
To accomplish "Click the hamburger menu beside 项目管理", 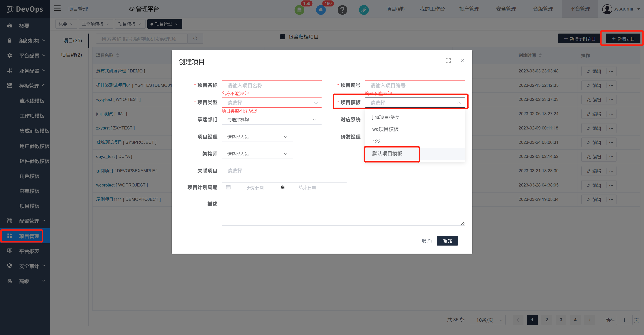I will (x=57, y=8).
